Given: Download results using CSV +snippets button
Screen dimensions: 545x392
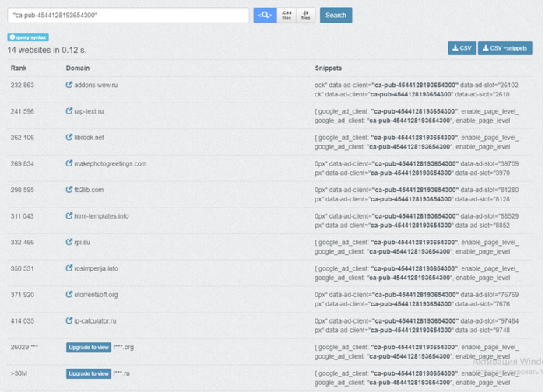Looking at the screenshot, I should click(x=505, y=48).
